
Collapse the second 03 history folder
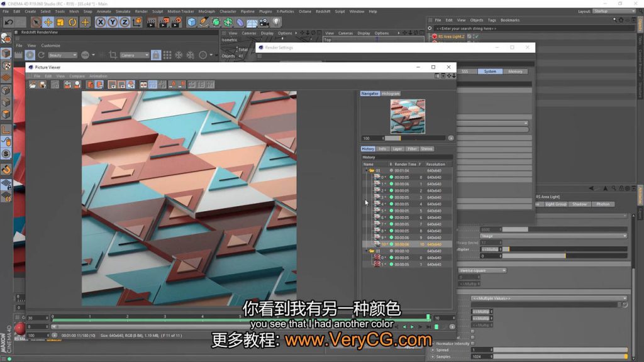pyautogui.click(x=367, y=251)
